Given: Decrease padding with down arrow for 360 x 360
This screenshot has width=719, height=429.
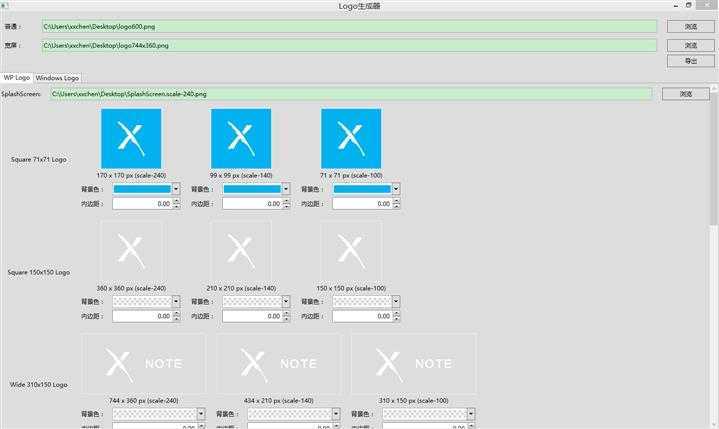Looking at the screenshot, I should click(177, 319).
